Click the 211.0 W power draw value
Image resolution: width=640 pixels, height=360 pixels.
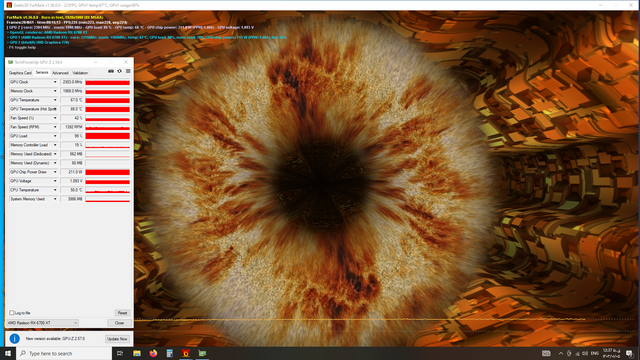(x=72, y=172)
